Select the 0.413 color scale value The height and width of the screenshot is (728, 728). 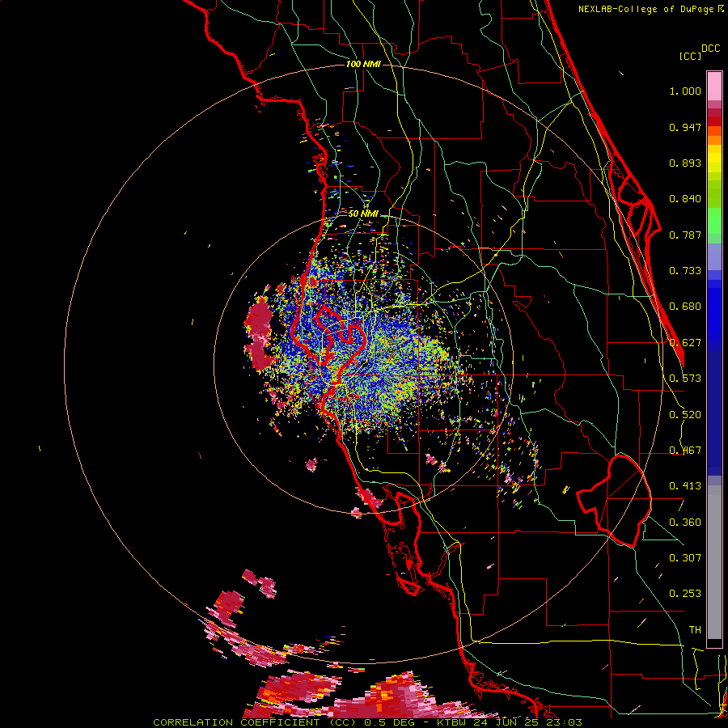coord(685,486)
